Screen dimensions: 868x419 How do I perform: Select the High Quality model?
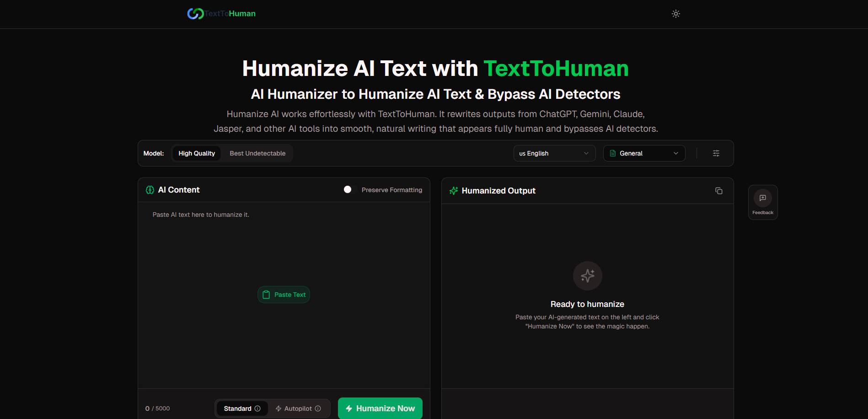click(x=196, y=153)
